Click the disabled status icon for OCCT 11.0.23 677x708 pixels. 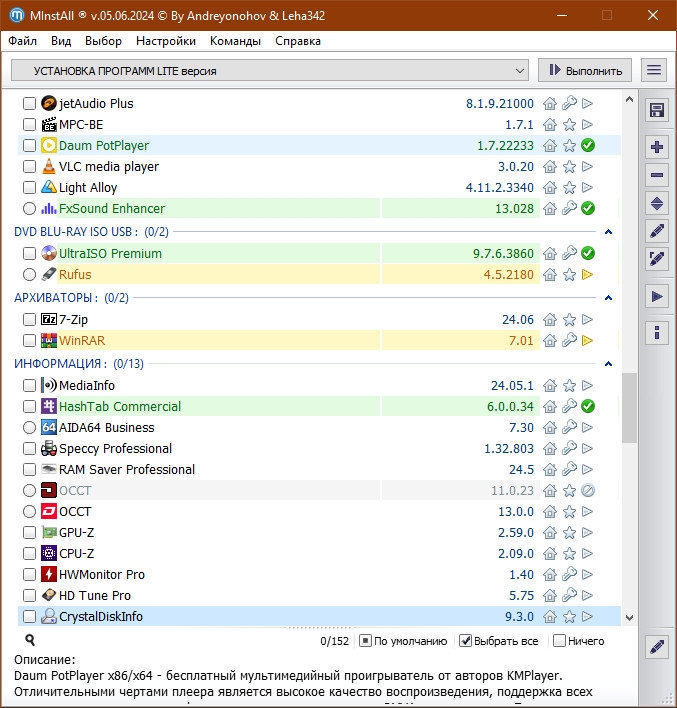tap(588, 490)
